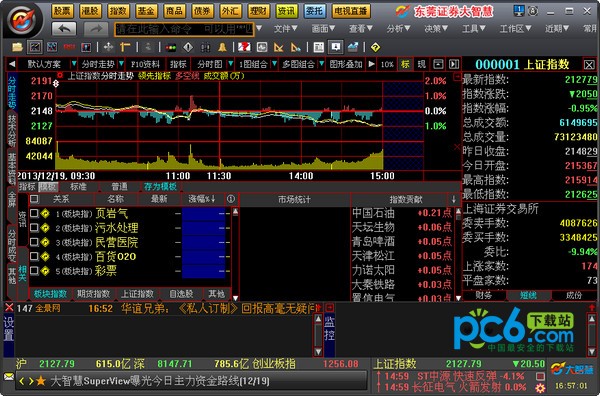This screenshot has width=600, height=396.
Task: Click the 外汇 button at the top
Action: coord(230,11)
